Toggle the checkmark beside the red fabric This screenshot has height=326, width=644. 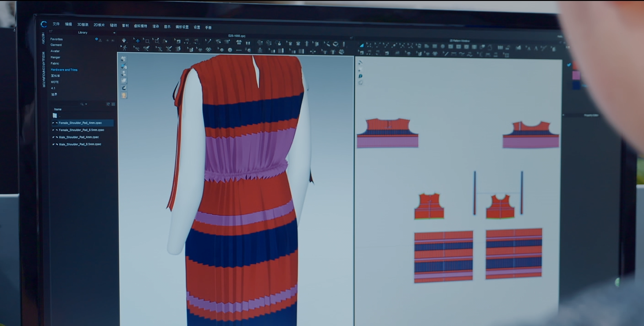[x=569, y=65]
